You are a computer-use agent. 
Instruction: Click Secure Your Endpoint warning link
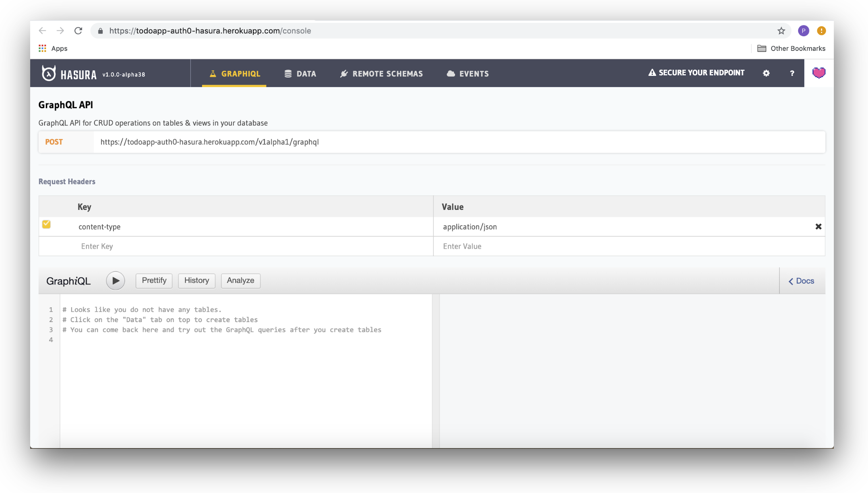[696, 73]
